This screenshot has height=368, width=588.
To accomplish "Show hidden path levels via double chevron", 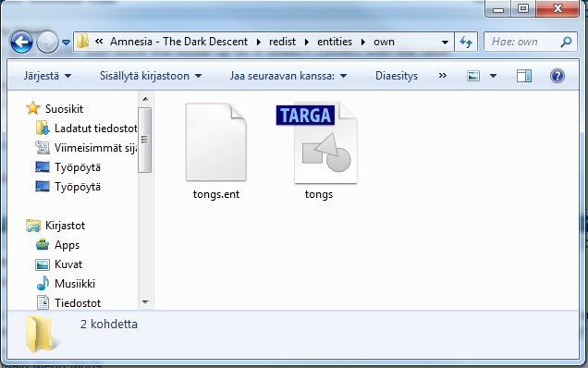I will click(99, 42).
